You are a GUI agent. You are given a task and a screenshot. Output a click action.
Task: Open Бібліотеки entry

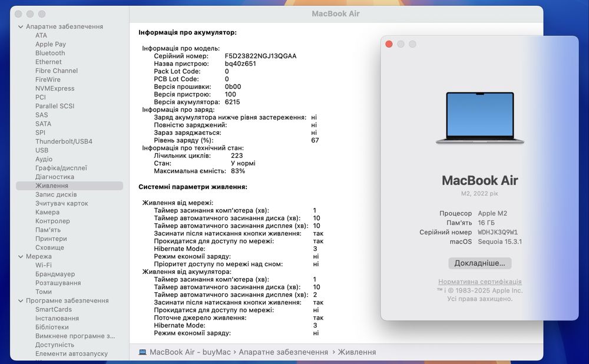pyautogui.click(x=52, y=327)
